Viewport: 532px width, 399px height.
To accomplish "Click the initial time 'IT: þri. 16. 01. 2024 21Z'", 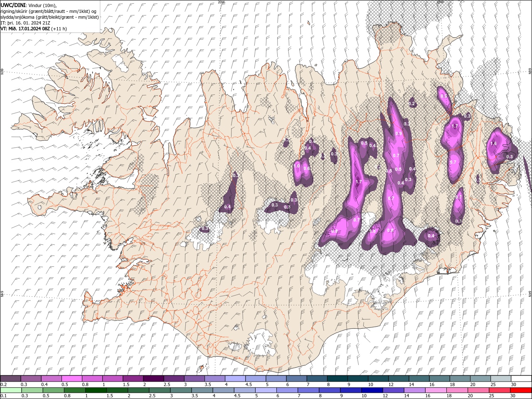I will 25,23.
